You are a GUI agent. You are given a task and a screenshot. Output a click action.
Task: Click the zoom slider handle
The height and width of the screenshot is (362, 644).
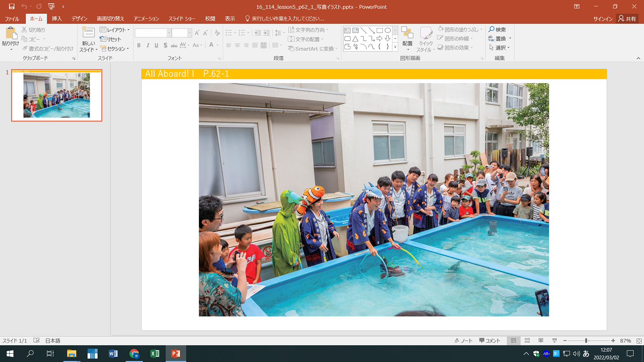point(586,340)
